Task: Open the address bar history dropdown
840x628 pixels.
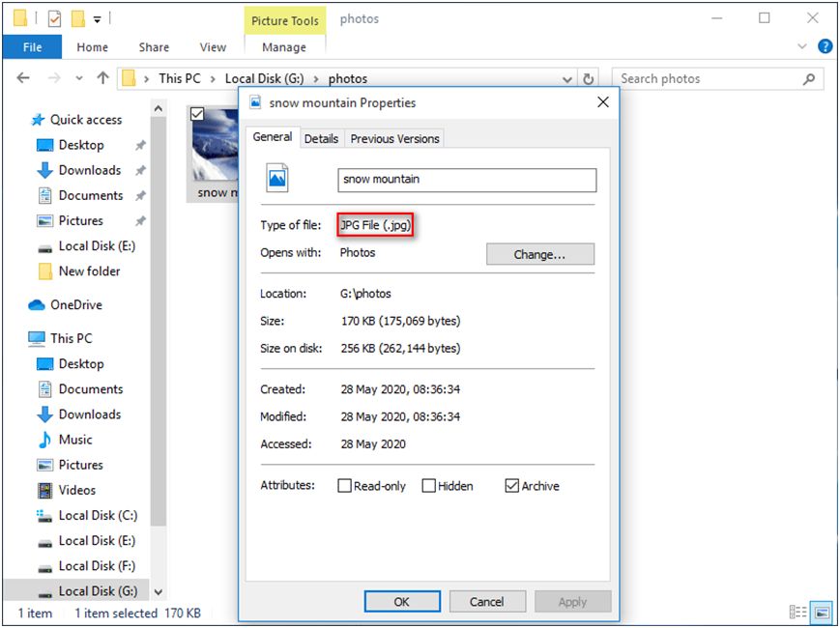Action: [566, 79]
